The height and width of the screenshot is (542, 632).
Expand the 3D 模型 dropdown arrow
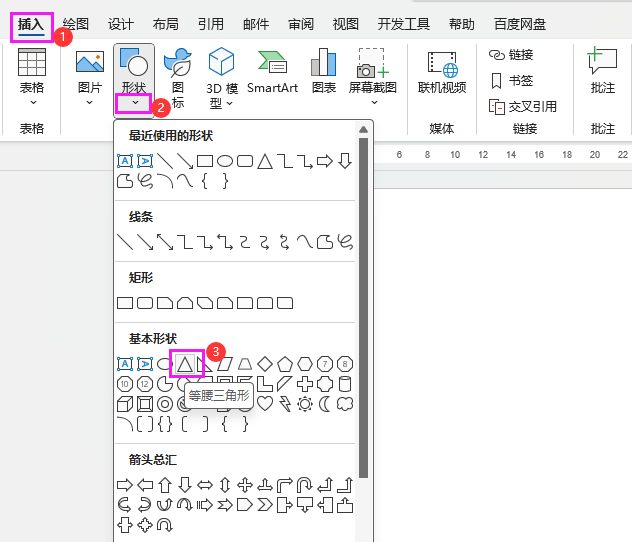[x=230, y=104]
